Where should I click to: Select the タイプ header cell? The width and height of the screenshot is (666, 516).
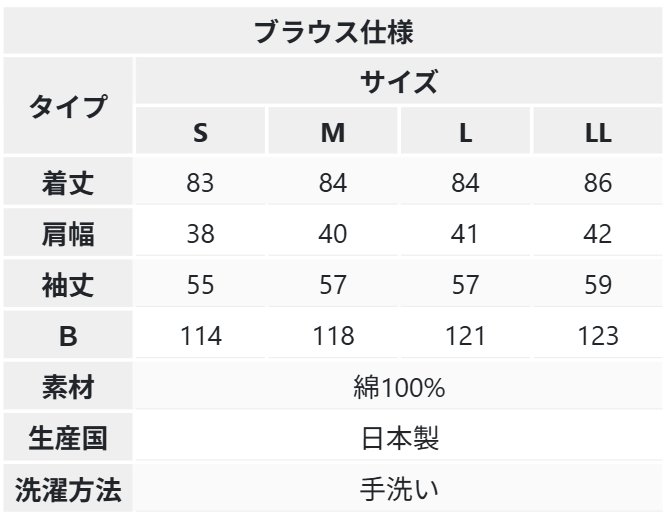(68, 107)
